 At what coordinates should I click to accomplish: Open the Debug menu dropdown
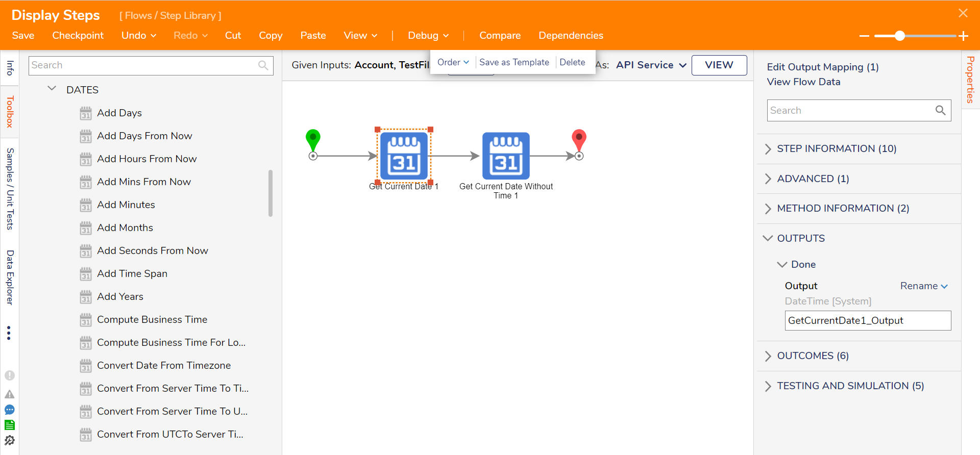428,35
